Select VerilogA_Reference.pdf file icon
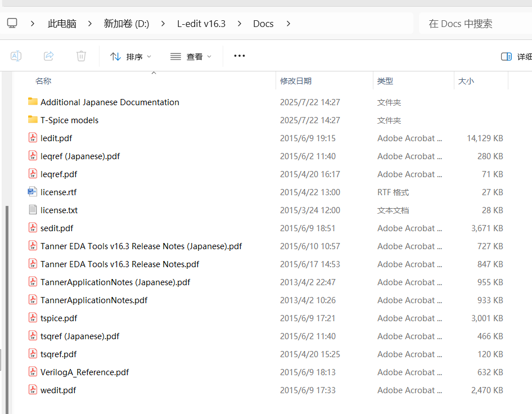The height and width of the screenshot is (414, 532). [x=33, y=371]
